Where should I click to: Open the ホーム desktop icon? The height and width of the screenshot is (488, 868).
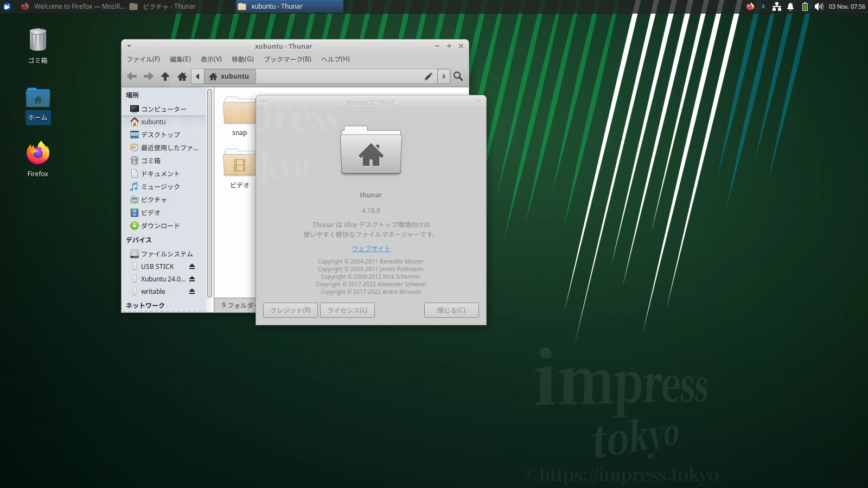coord(38,105)
